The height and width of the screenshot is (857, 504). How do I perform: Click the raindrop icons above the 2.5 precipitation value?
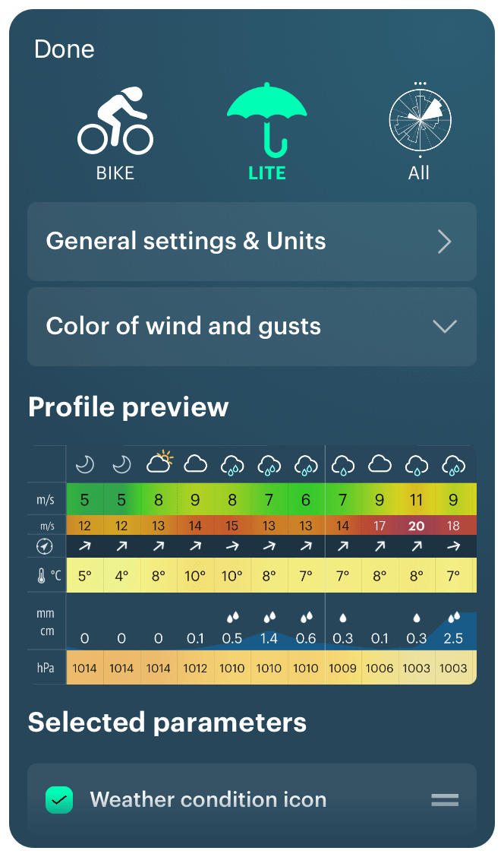453,618
